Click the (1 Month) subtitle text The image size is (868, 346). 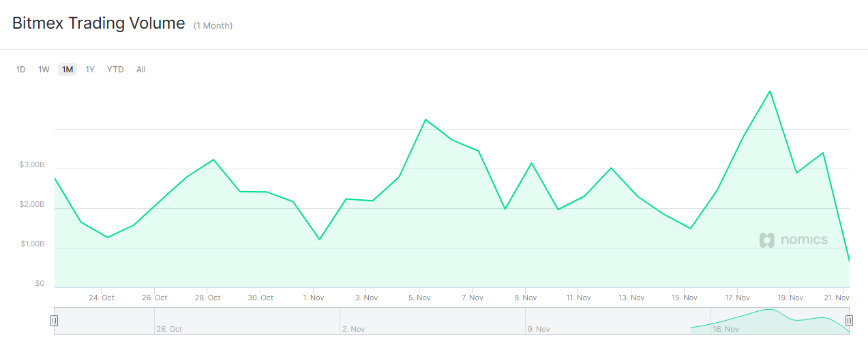213,26
